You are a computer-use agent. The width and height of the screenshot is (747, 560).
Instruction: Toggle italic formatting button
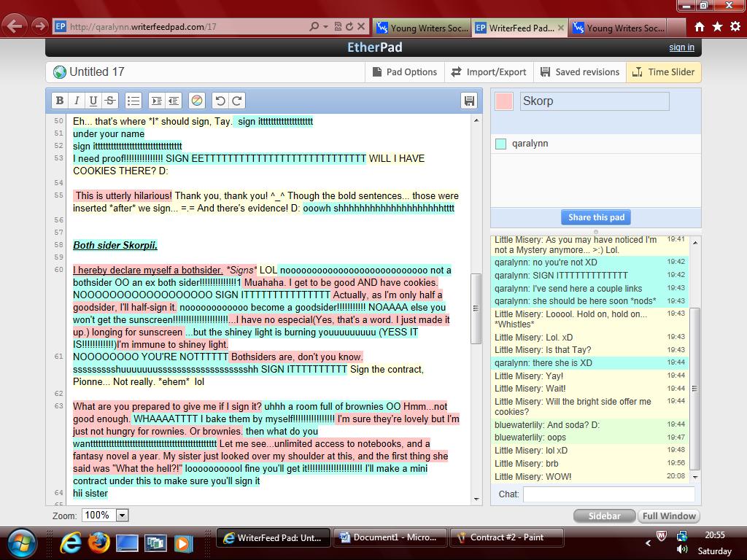tap(76, 101)
